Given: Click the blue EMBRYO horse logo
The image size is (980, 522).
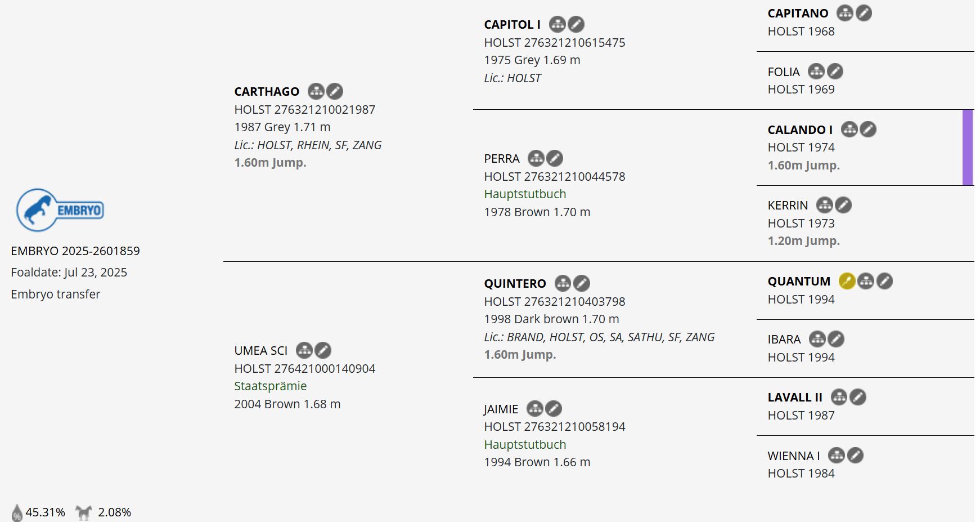Looking at the screenshot, I should (x=60, y=210).
